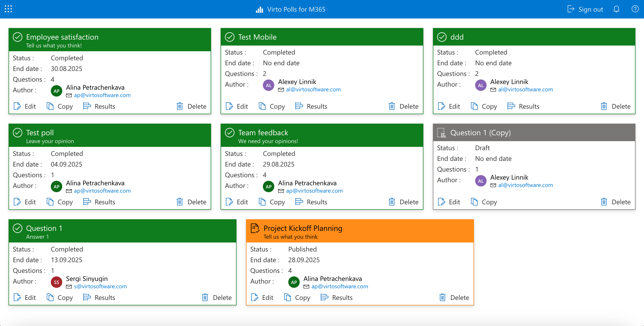This screenshot has height=326, width=644.
Task: Click the Question 1 (Copy) draft header
Action: [534, 132]
